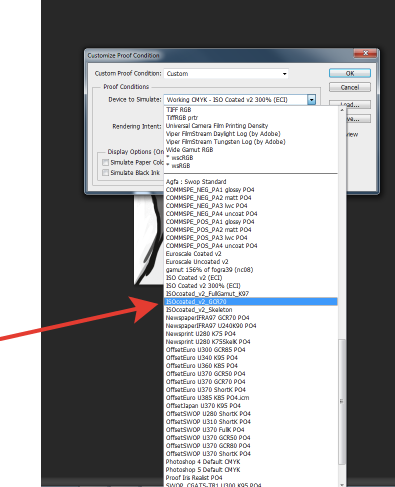Image resolution: width=395 pixels, height=487 pixels.
Task: Click the Cancel button
Action: [x=350, y=87]
